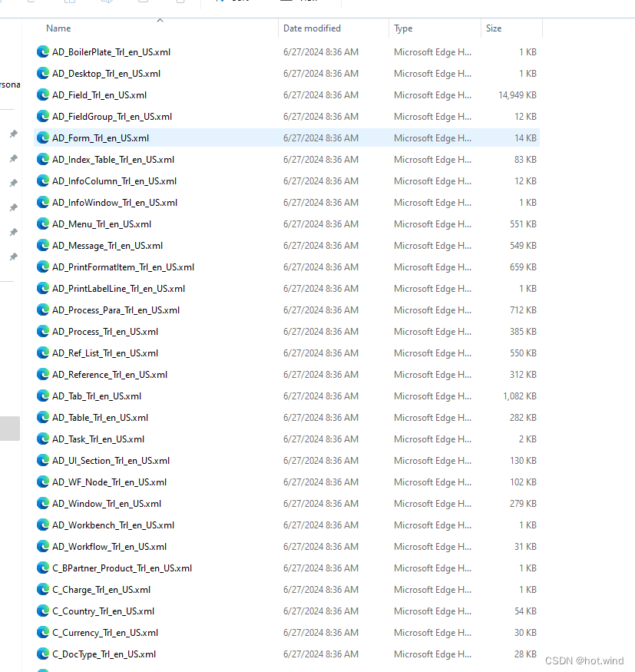635x672 pixels.
Task: Sort by the Date modified column header
Action: [x=312, y=28]
